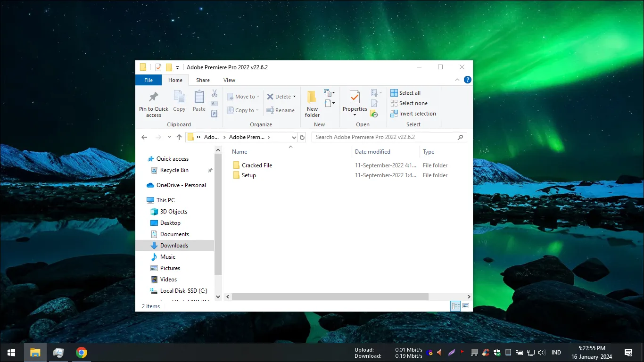
Task: Select the Cut icon in Clipboard group
Action: [x=214, y=93]
